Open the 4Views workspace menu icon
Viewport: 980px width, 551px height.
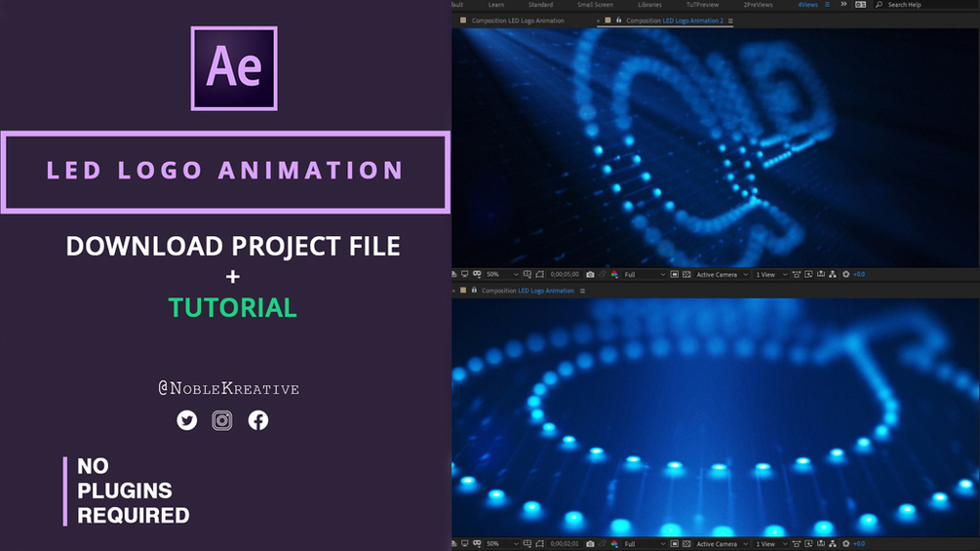[828, 4]
